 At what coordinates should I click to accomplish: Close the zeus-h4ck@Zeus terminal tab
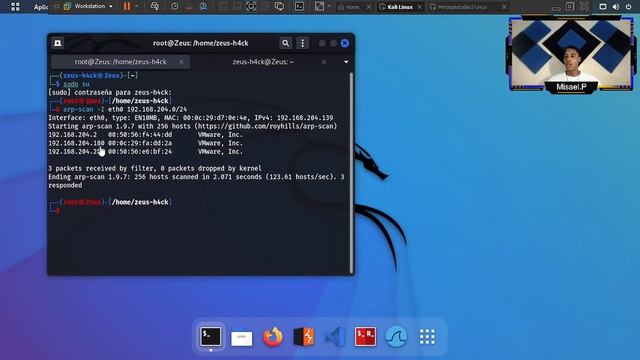coord(324,62)
